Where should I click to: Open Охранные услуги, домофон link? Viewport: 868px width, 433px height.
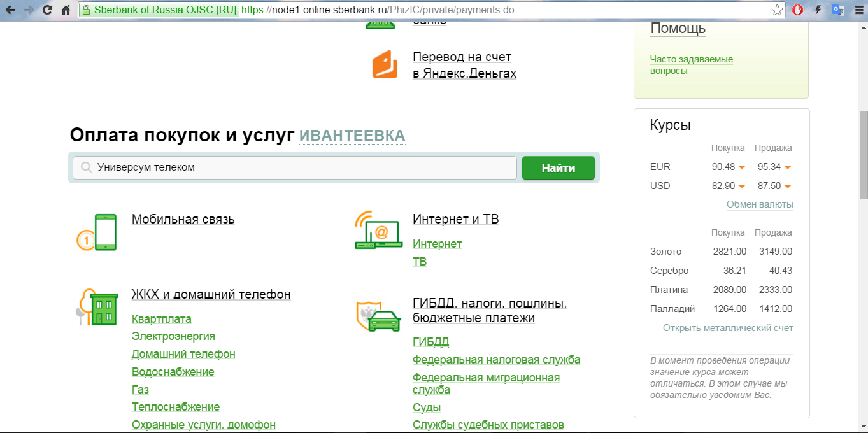204,425
